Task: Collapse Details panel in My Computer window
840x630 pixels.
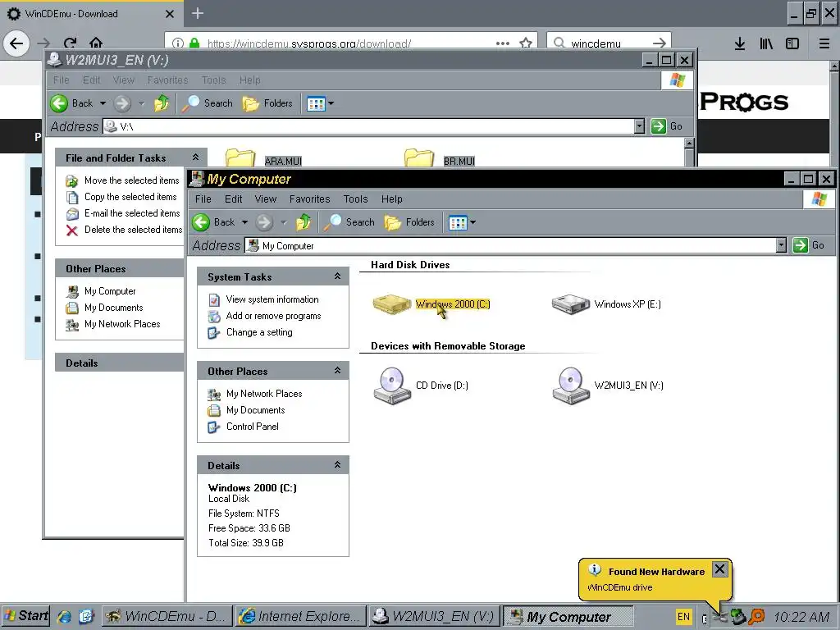Action: 337,465
